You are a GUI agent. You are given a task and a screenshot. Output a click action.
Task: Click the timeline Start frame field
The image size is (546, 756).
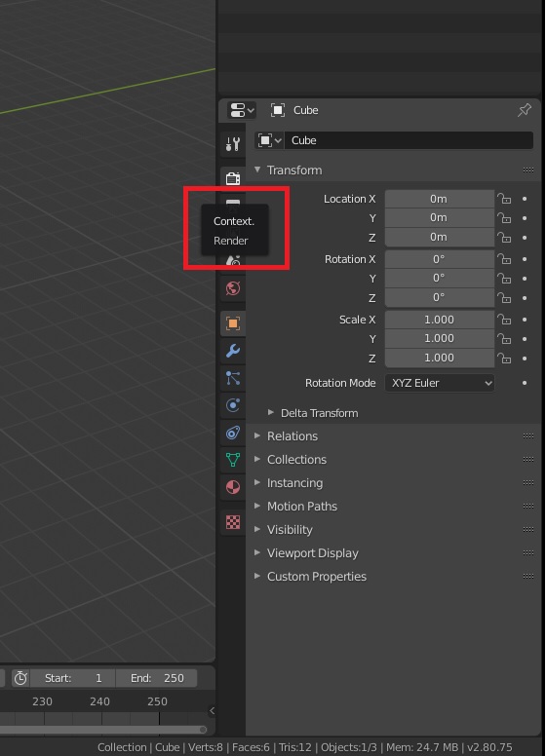pyautogui.click(x=73, y=678)
